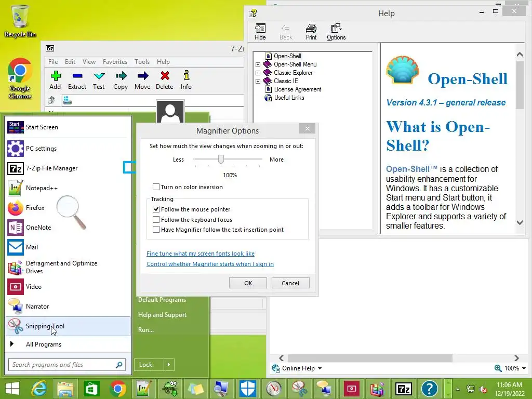Open Help and Support in start menu
The height and width of the screenshot is (399, 532).
162,315
